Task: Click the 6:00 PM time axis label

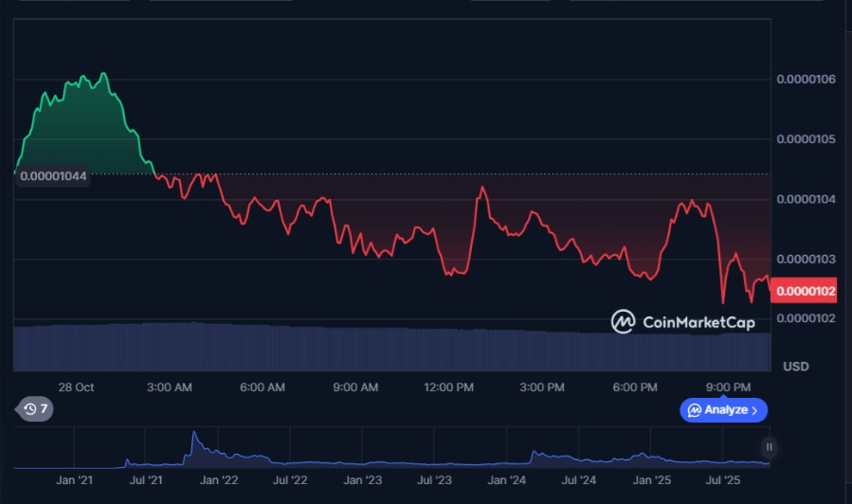Action: click(x=635, y=387)
